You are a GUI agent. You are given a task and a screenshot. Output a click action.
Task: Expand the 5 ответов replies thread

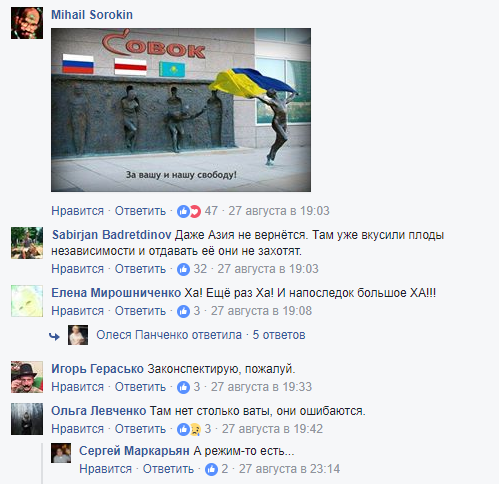click(279, 335)
